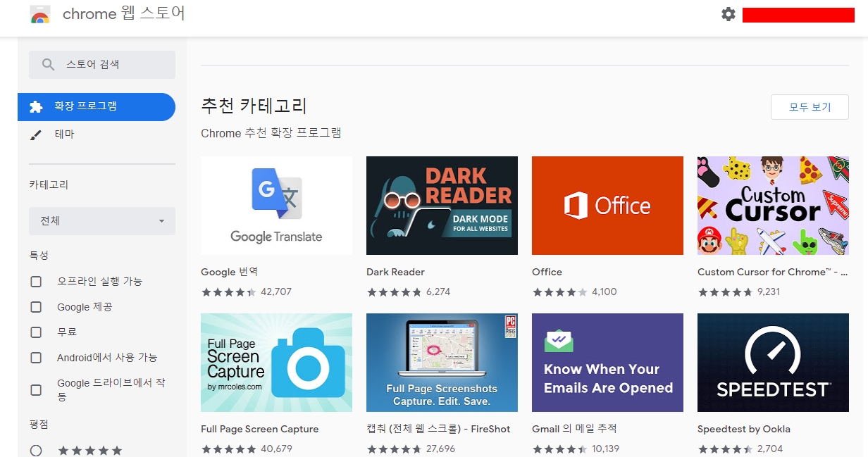
Task: Focus the 스토어 검색 search field
Action: (x=102, y=65)
